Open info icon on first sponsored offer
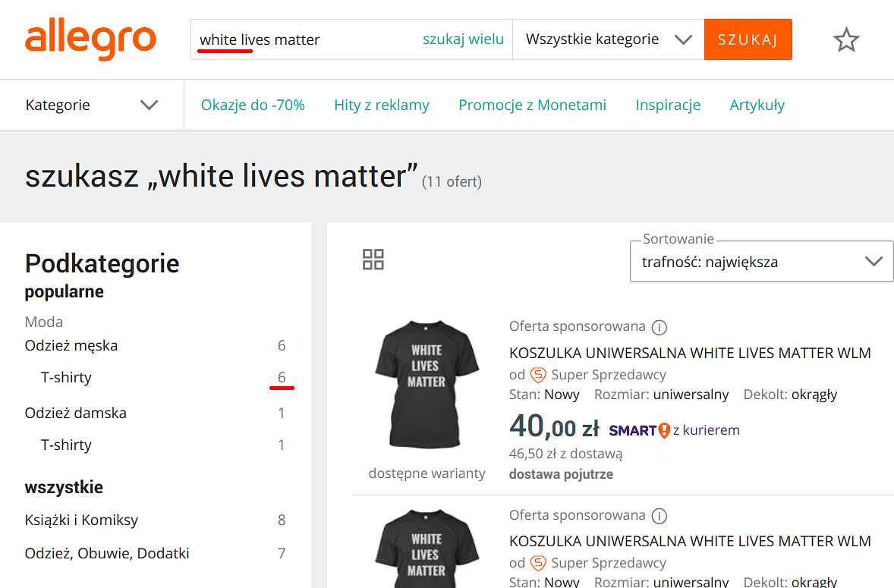This screenshot has width=894, height=588. (659, 327)
